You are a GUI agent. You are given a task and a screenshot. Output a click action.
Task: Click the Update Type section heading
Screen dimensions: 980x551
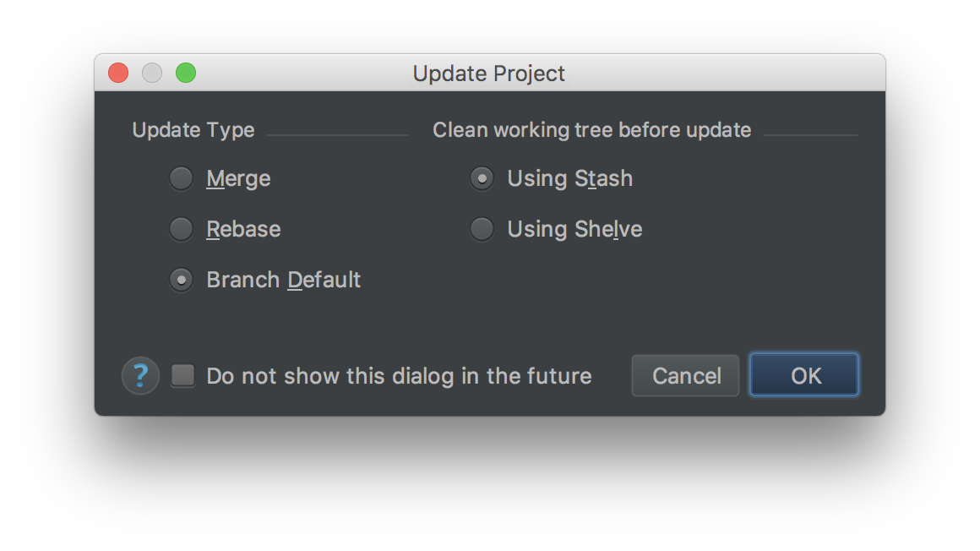193,130
